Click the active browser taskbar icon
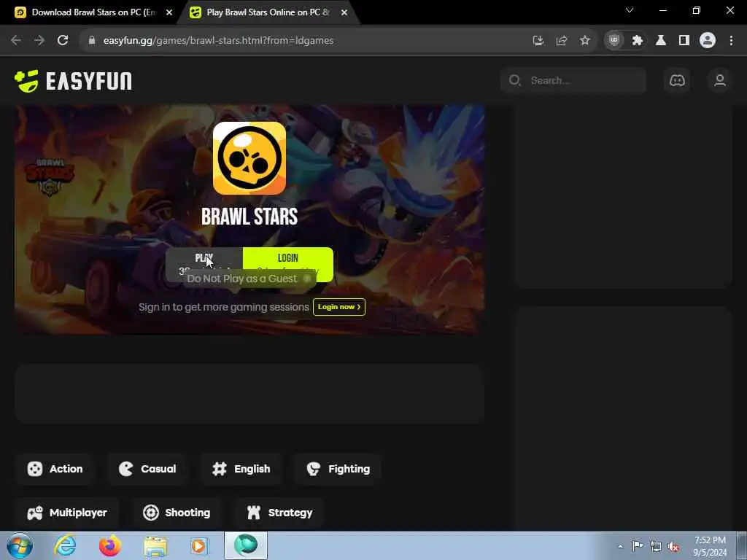 tap(246, 545)
